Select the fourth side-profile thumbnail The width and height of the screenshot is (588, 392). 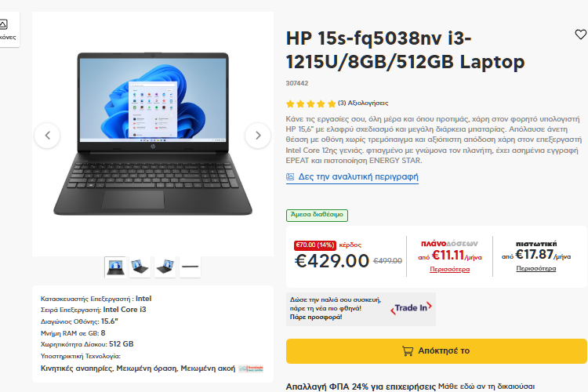tap(191, 267)
